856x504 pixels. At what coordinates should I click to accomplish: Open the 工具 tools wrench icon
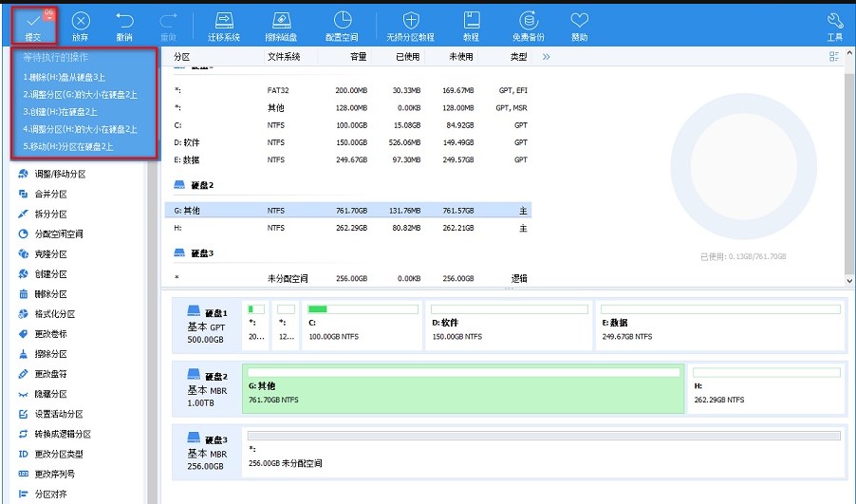(834, 25)
